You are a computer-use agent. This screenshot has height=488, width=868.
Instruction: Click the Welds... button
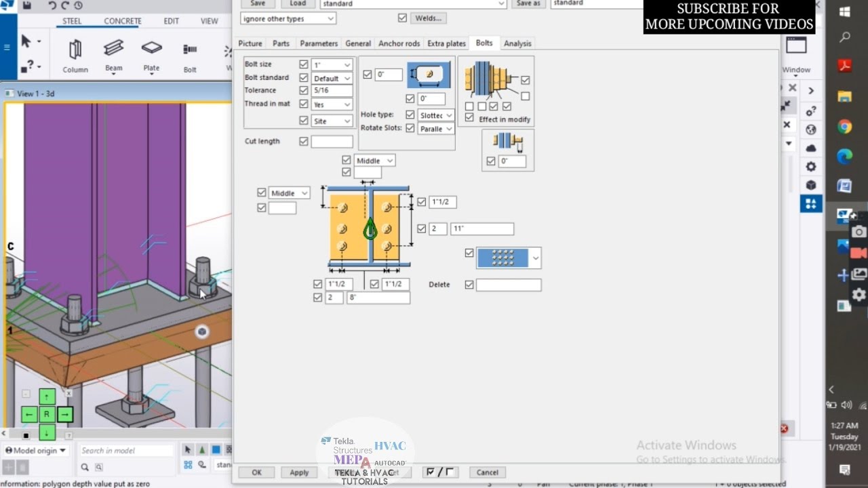point(429,18)
